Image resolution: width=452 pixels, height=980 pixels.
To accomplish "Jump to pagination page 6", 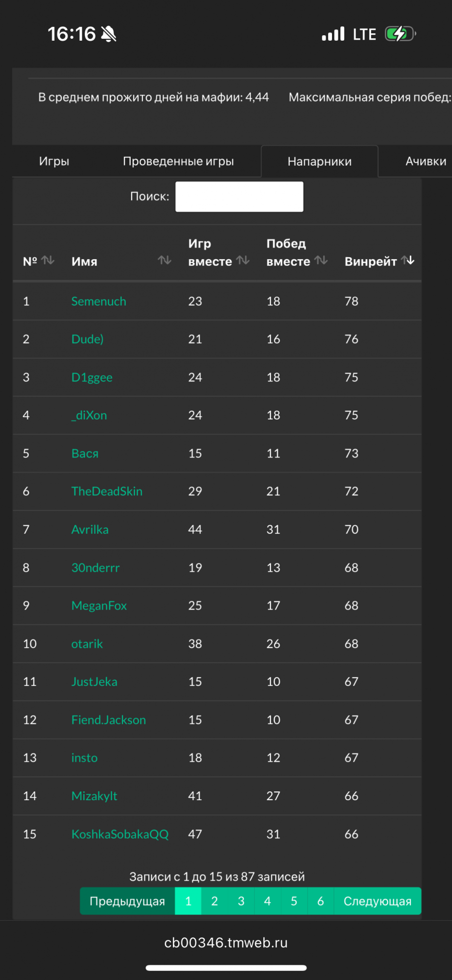I will pyautogui.click(x=321, y=901).
